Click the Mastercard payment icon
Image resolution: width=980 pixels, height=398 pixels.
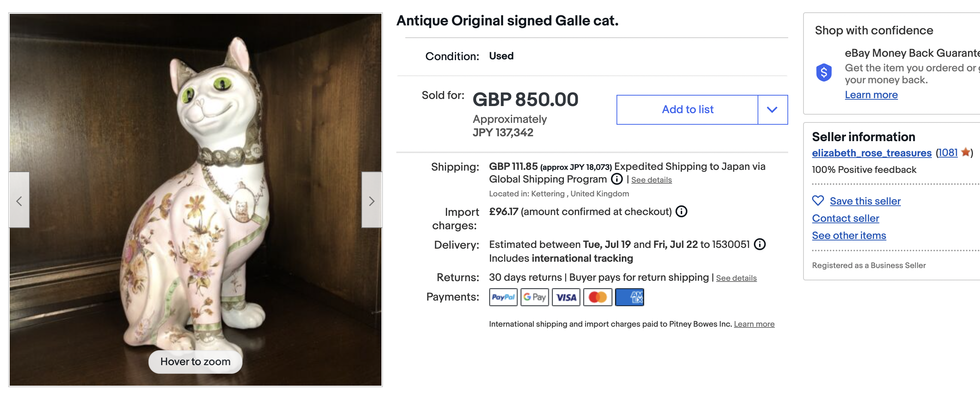click(x=597, y=297)
